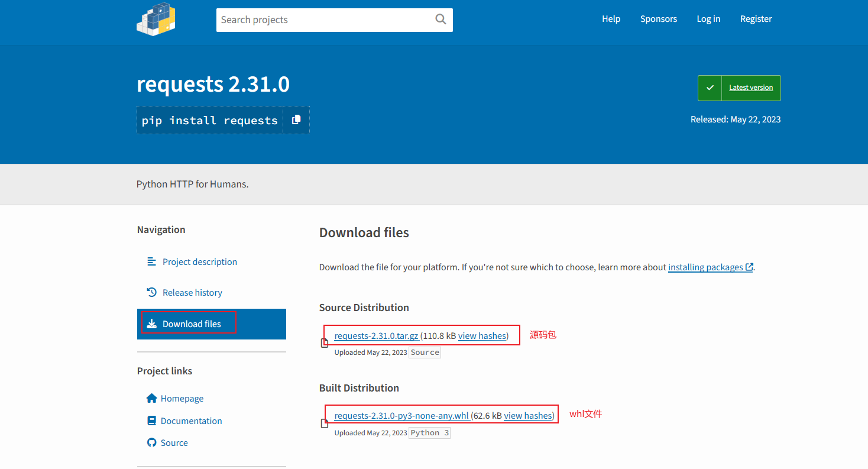The height and width of the screenshot is (469, 868).
Task: Click the Source tag label
Action: (x=425, y=352)
